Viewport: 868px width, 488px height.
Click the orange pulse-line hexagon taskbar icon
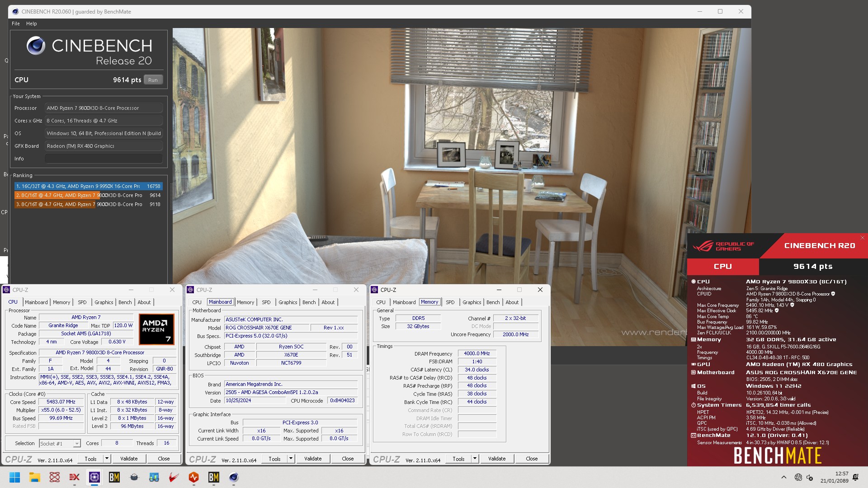pos(194,477)
